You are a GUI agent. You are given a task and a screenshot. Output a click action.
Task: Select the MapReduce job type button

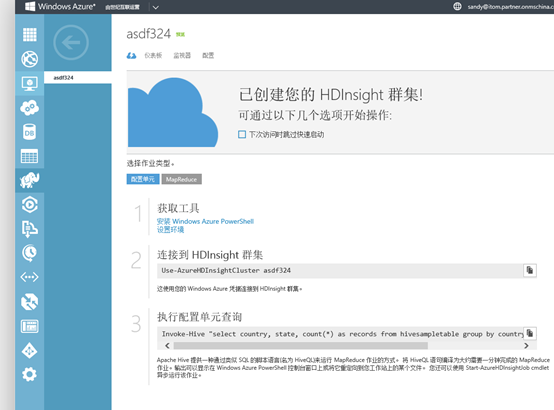(x=182, y=179)
